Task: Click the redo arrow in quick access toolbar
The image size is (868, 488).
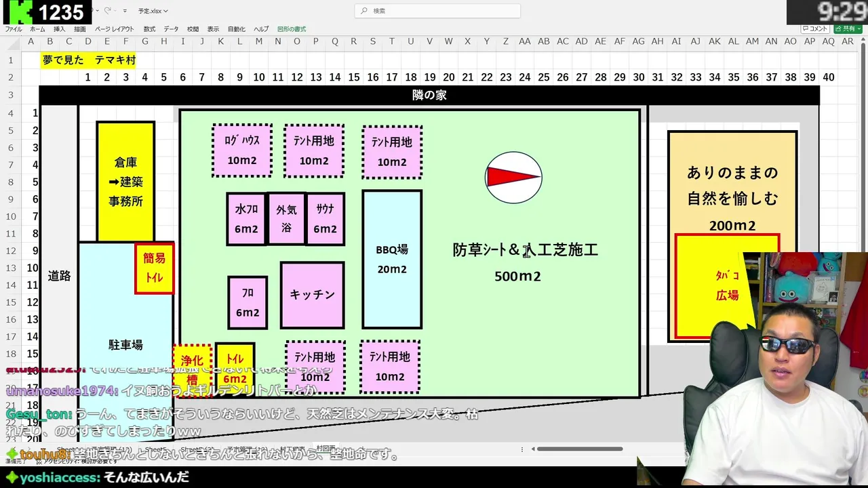Action: click(108, 11)
